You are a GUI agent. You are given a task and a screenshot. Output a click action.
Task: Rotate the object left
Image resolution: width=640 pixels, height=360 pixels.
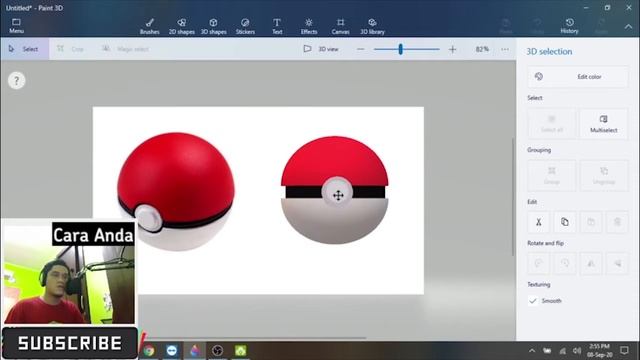539,263
